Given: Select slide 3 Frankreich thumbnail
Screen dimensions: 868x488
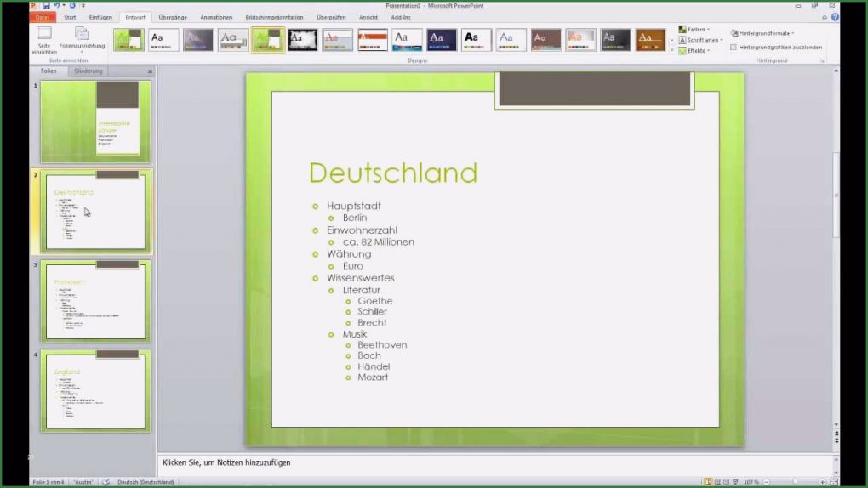Looking at the screenshot, I should coord(96,301).
